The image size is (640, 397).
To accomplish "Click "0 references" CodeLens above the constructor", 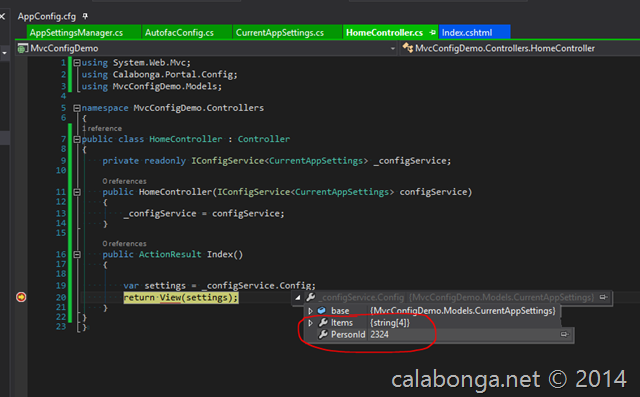I will tap(124, 181).
